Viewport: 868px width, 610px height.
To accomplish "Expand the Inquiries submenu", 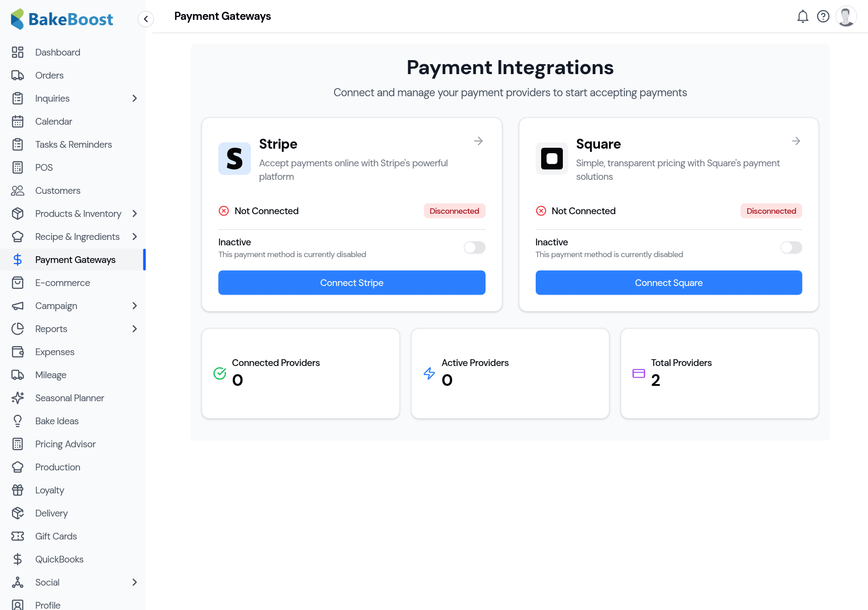I will click(x=134, y=99).
